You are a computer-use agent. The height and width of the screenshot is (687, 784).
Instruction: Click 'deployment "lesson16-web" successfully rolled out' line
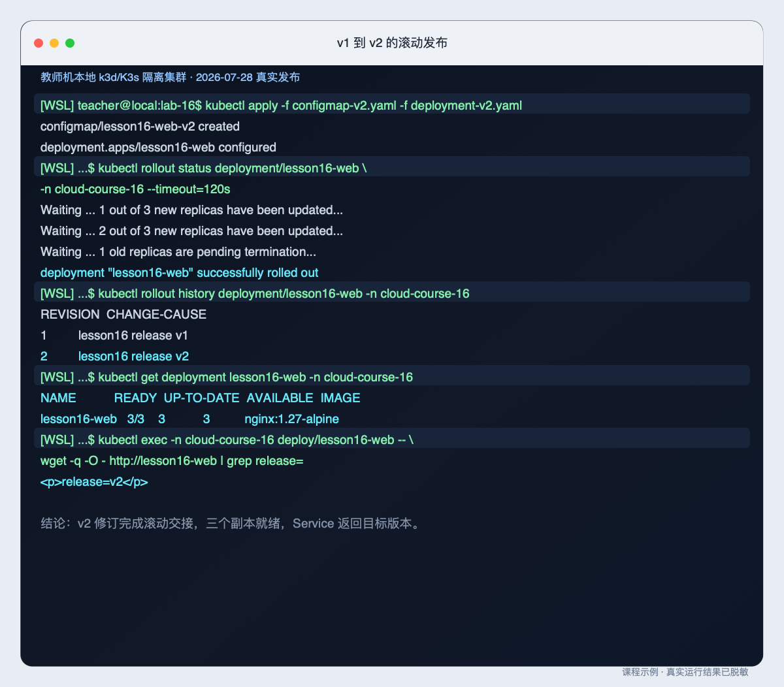180,272
